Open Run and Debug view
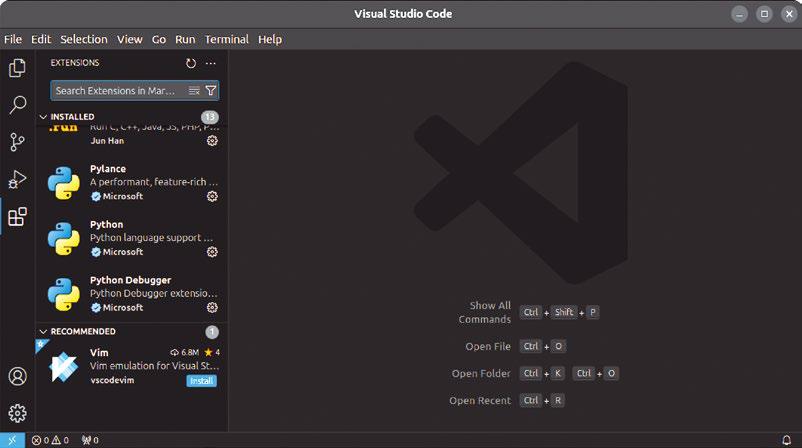Screen dimensions: 802x448 pos(17,180)
